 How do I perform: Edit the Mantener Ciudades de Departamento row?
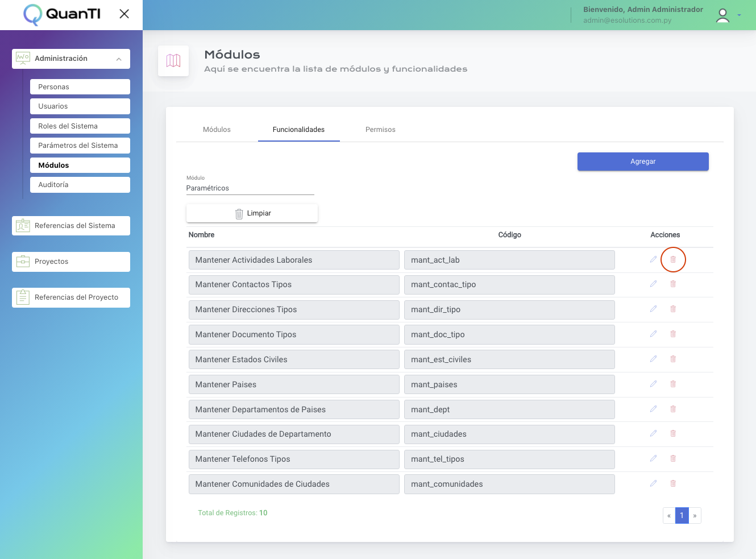tap(653, 433)
